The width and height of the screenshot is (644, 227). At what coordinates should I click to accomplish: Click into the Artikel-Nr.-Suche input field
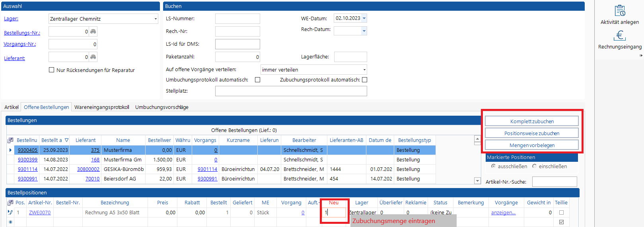[554, 182]
